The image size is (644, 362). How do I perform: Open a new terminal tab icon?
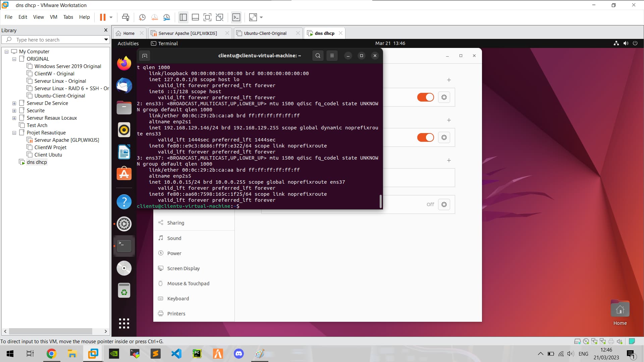coord(145,56)
